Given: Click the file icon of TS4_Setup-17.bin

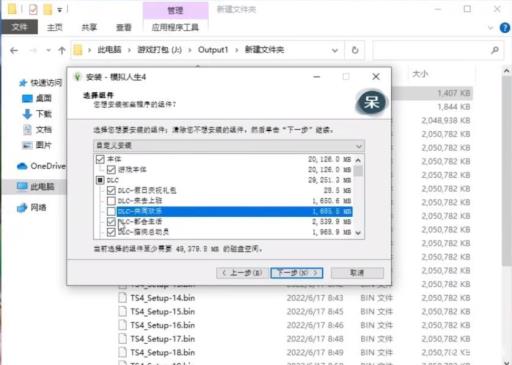Looking at the screenshot, I should [123, 339].
